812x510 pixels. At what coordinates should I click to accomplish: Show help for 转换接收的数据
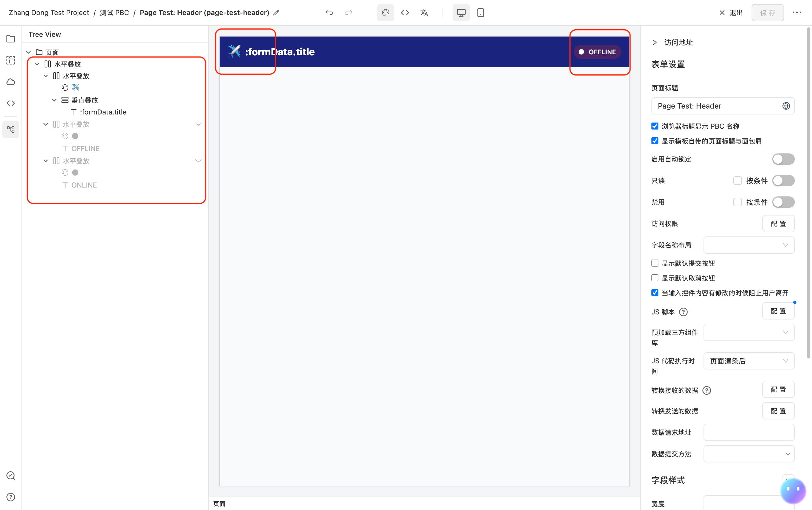pos(706,390)
